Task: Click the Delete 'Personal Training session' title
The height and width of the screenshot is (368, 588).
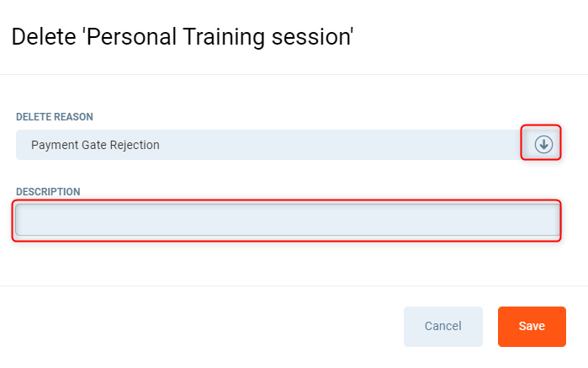Action: click(183, 37)
